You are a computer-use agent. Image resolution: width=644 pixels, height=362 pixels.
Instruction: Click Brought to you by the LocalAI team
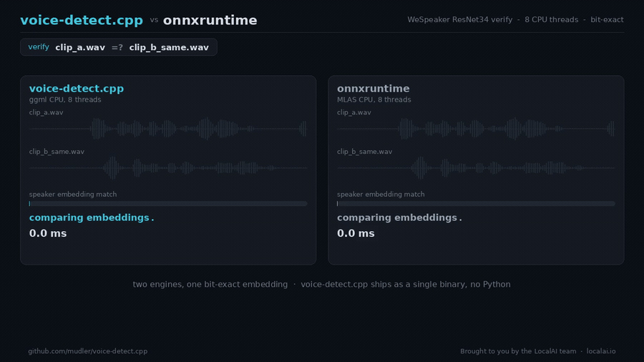(x=518, y=351)
